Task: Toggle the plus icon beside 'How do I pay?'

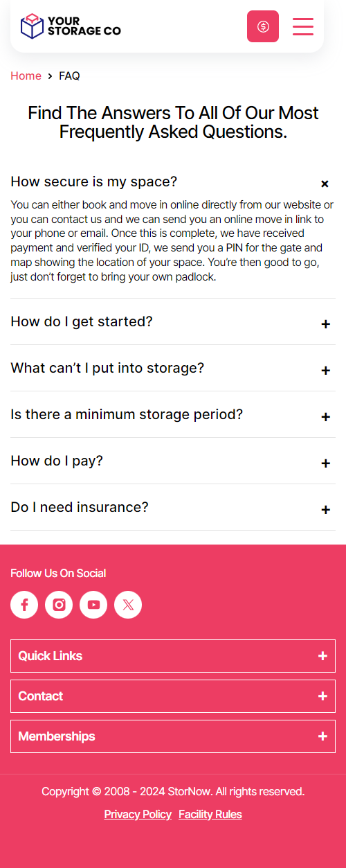Action: pyautogui.click(x=326, y=463)
